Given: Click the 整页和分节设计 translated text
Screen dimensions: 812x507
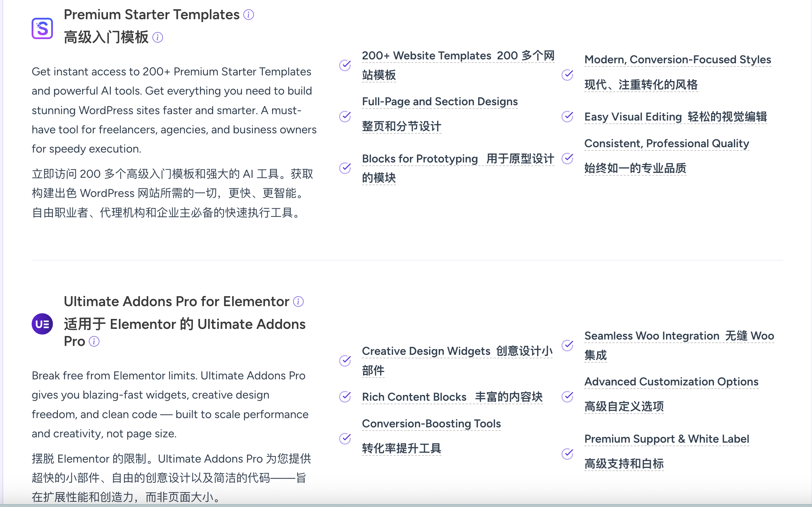Looking at the screenshot, I should point(401,127).
